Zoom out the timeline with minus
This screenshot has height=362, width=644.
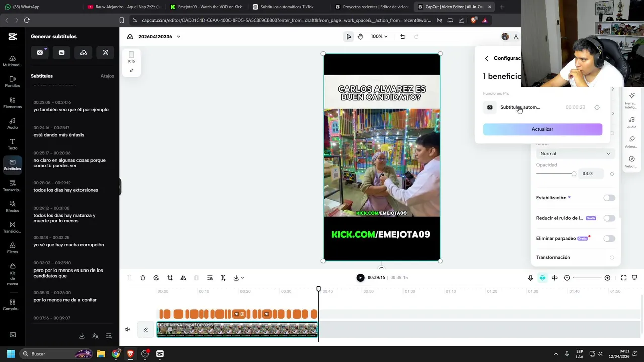567,278
